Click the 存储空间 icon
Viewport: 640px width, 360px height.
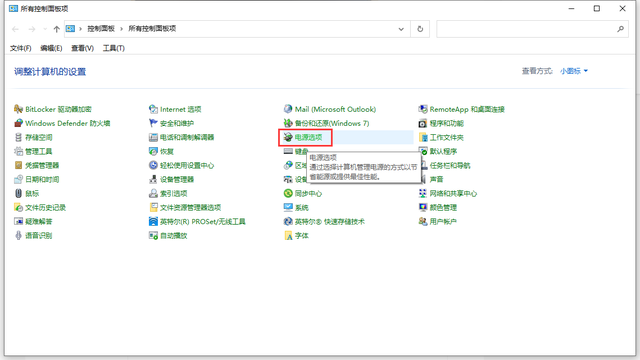(18, 137)
